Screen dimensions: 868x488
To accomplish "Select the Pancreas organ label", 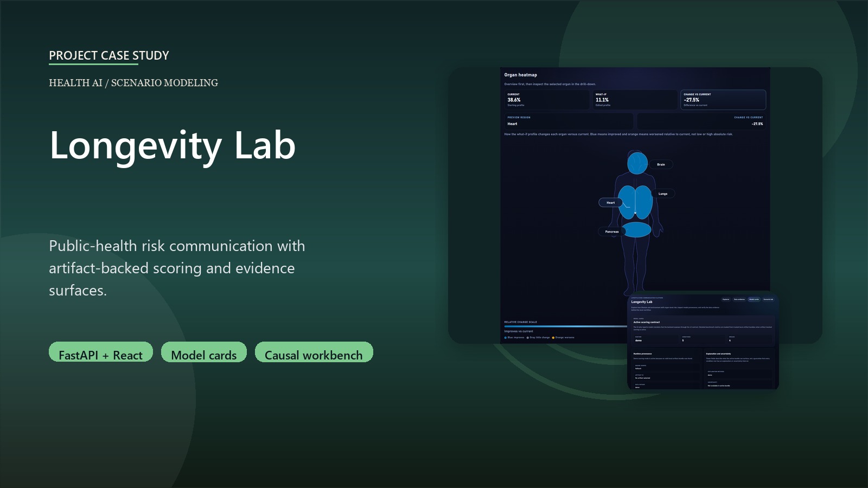I will click(611, 232).
